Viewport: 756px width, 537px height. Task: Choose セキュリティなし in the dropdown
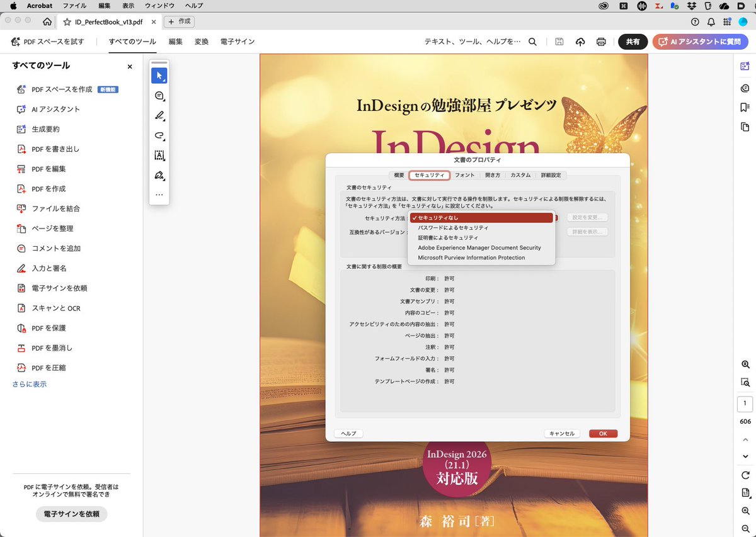click(481, 218)
